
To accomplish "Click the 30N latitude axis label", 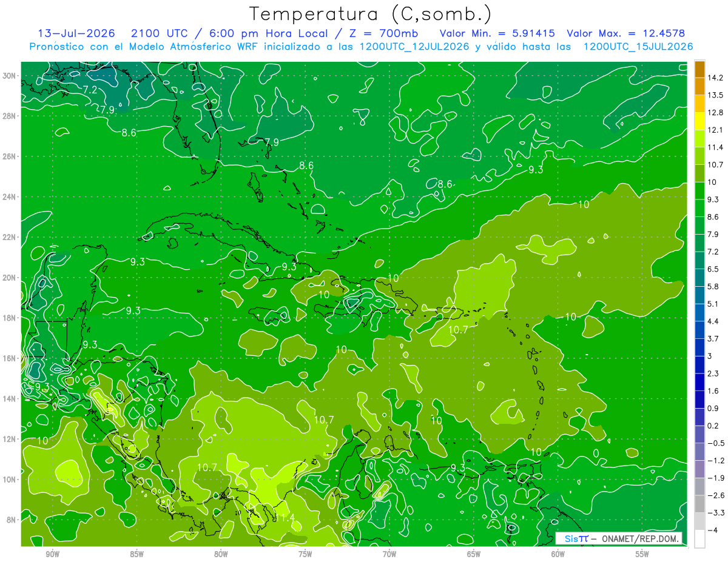I will click(9, 75).
